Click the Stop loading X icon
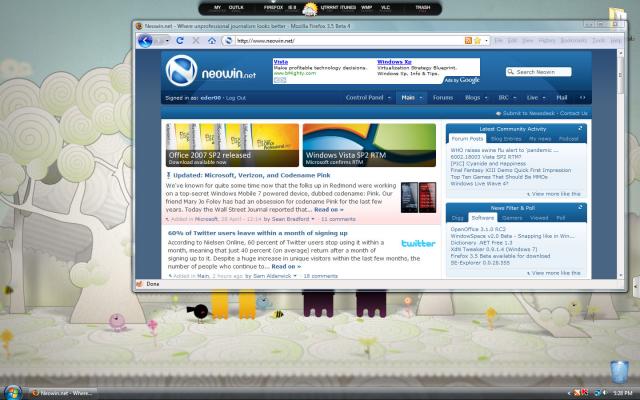Viewport: 640px width, 400px height. click(x=196, y=40)
